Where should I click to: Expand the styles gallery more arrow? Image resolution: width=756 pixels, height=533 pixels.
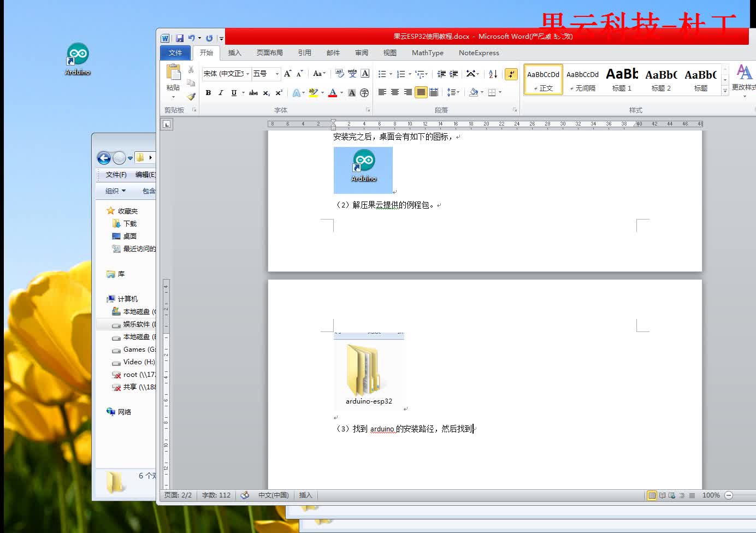pyautogui.click(x=725, y=91)
